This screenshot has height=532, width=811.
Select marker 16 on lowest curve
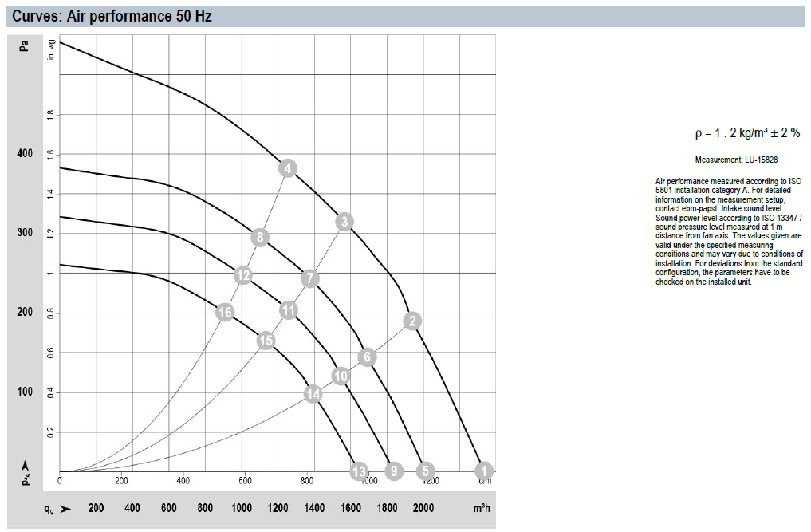pos(225,313)
